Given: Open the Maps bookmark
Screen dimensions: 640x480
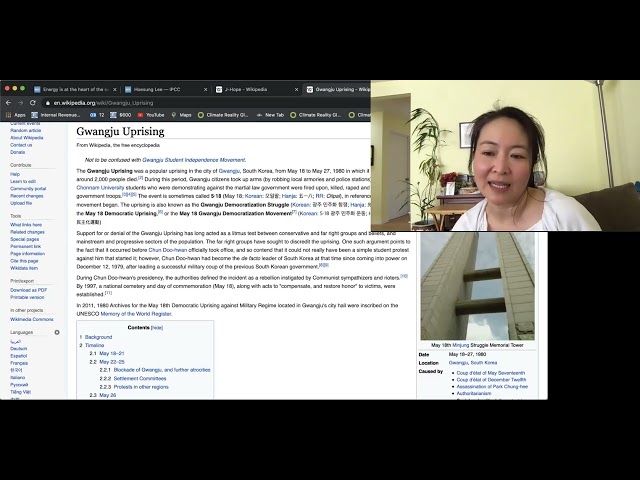Looking at the screenshot, I should [x=181, y=115].
